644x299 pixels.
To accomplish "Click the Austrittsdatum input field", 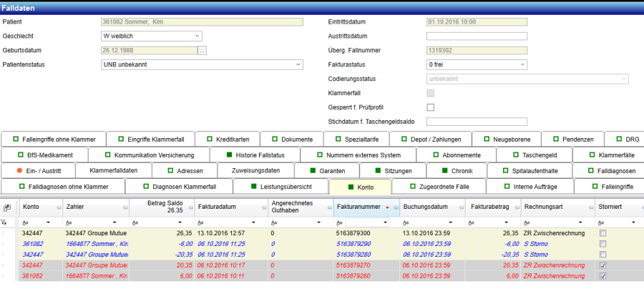I will click(477, 36).
